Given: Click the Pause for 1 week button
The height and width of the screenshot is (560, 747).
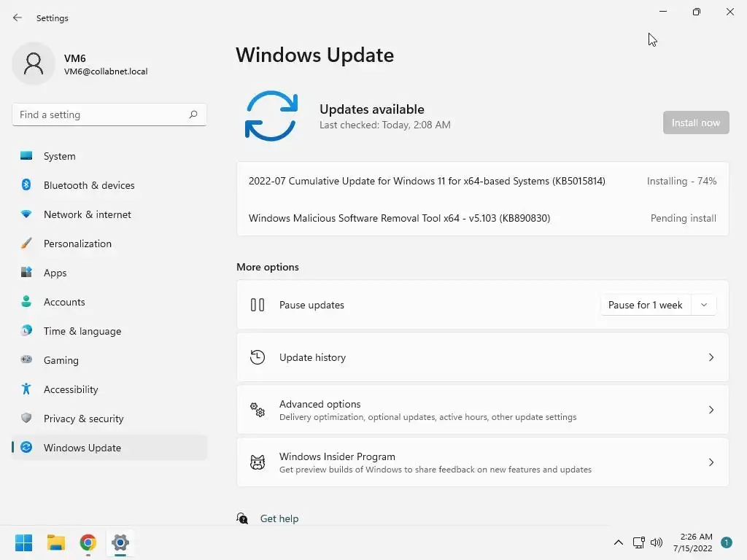Looking at the screenshot, I should point(645,305).
